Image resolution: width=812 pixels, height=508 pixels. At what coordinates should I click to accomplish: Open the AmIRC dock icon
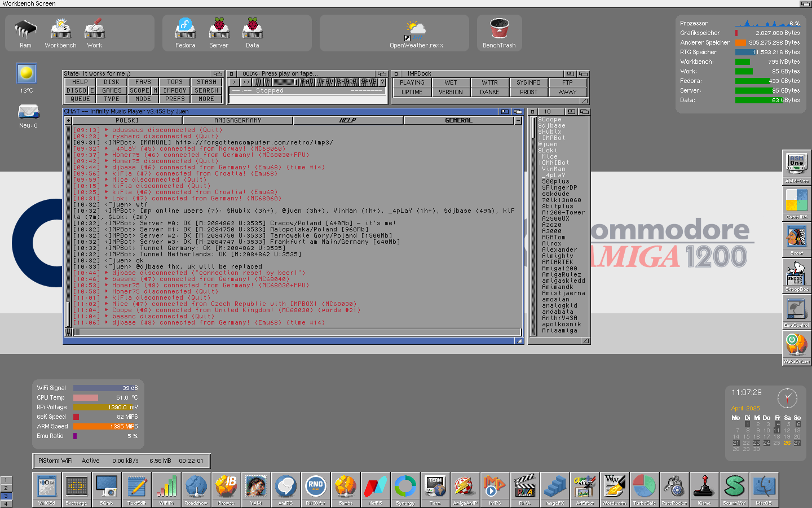[285, 489]
